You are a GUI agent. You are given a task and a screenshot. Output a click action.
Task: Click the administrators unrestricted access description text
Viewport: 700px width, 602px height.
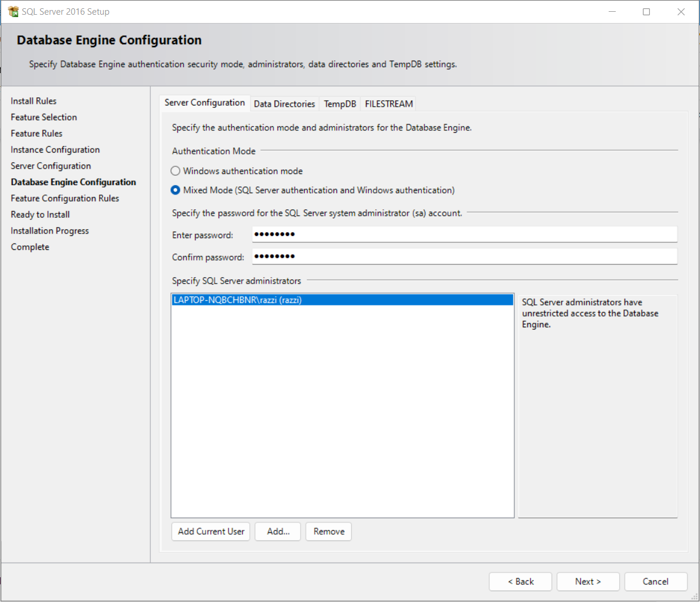[x=590, y=314]
